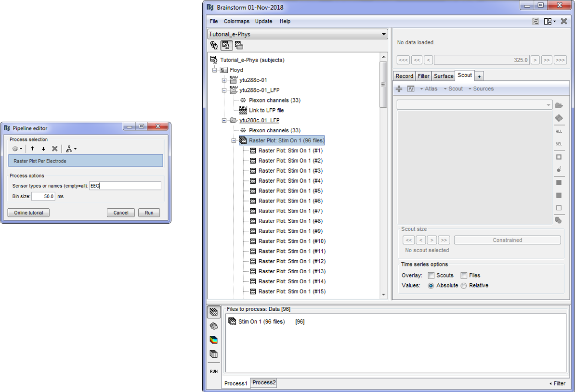Click the Bin size input field
The image size is (575, 392).
point(43,197)
